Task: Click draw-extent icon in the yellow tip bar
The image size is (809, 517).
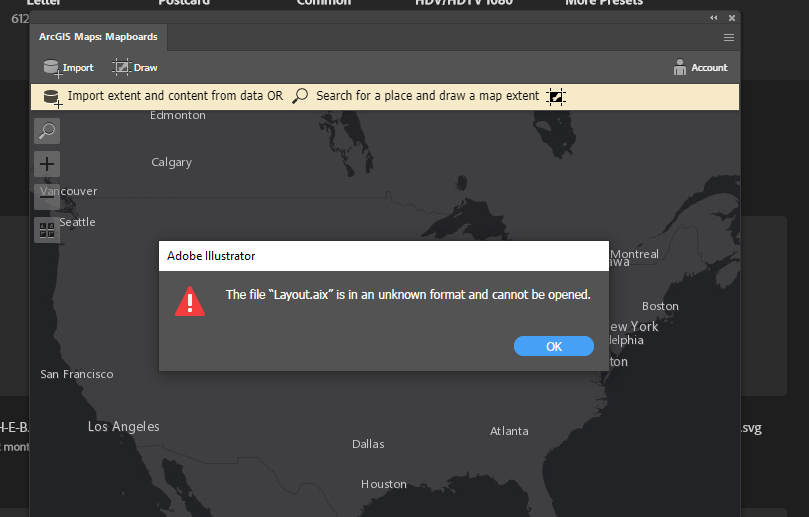Action: 557,96
